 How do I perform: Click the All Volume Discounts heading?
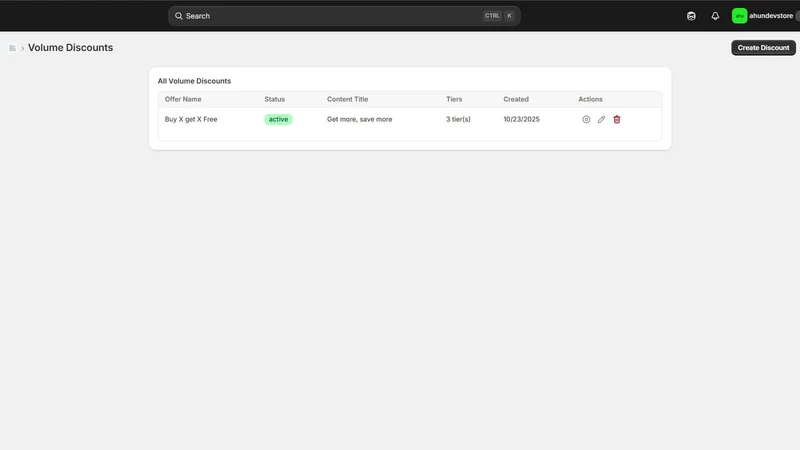pyautogui.click(x=194, y=81)
